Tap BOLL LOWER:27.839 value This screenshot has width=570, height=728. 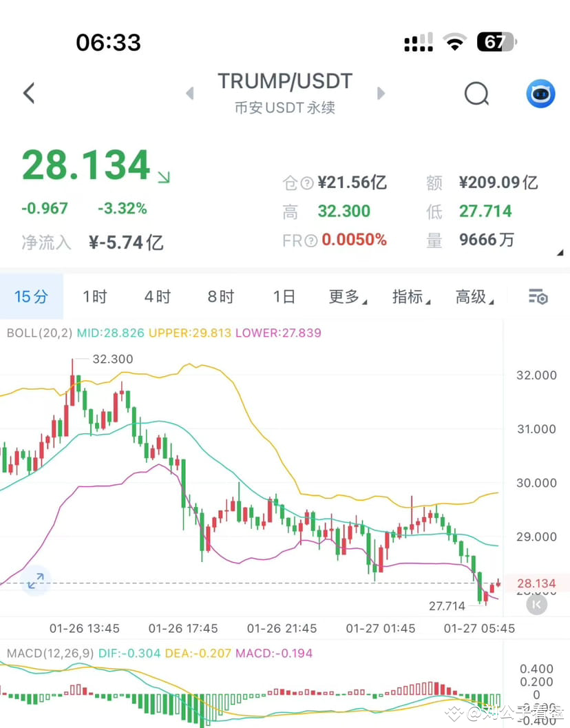coord(278,333)
